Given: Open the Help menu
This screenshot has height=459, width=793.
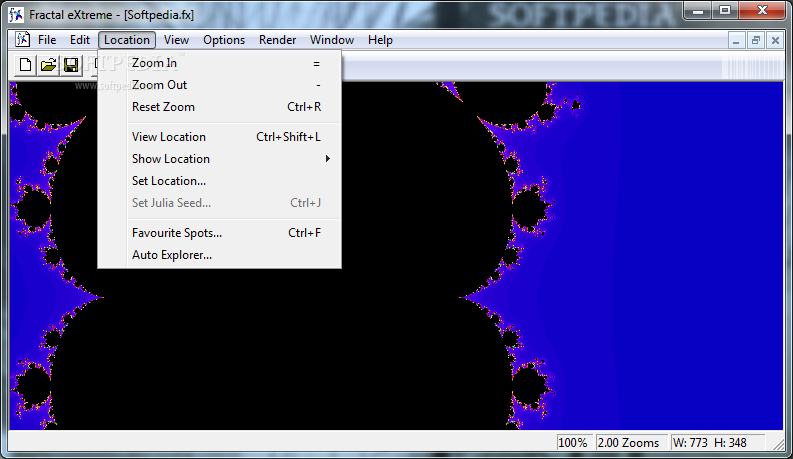Looking at the screenshot, I should (x=380, y=40).
